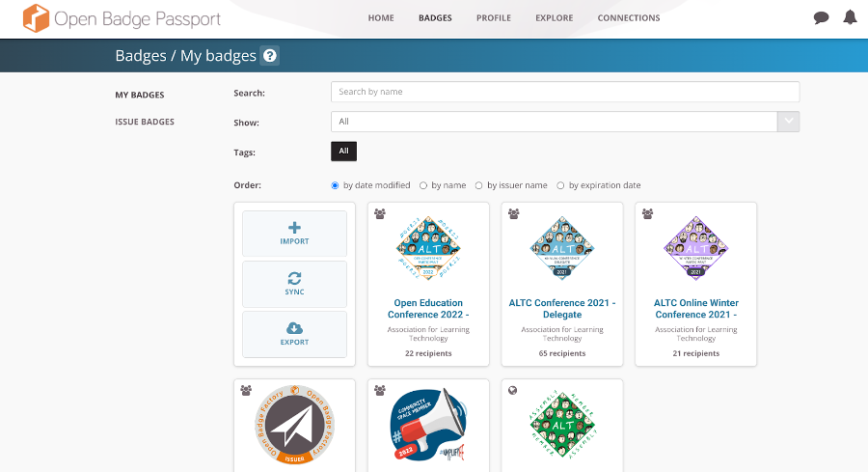Click group icon on ALTC Online Winter Conference card
Screen dimensions: 868x472
pos(648,214)
